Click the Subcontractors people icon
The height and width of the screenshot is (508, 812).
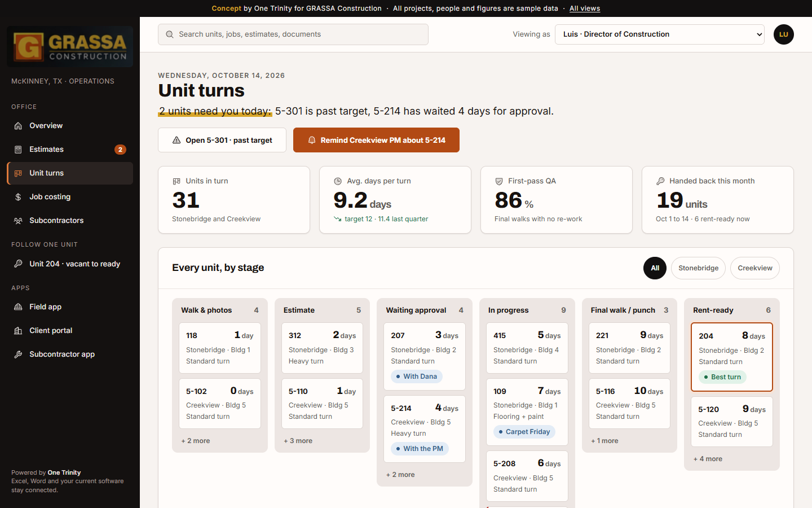(18, 221)
